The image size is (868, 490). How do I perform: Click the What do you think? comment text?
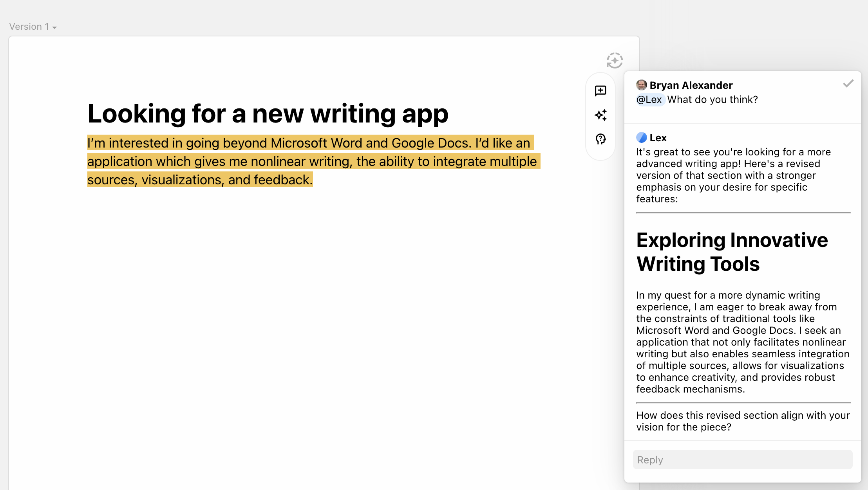pos(712,99)
